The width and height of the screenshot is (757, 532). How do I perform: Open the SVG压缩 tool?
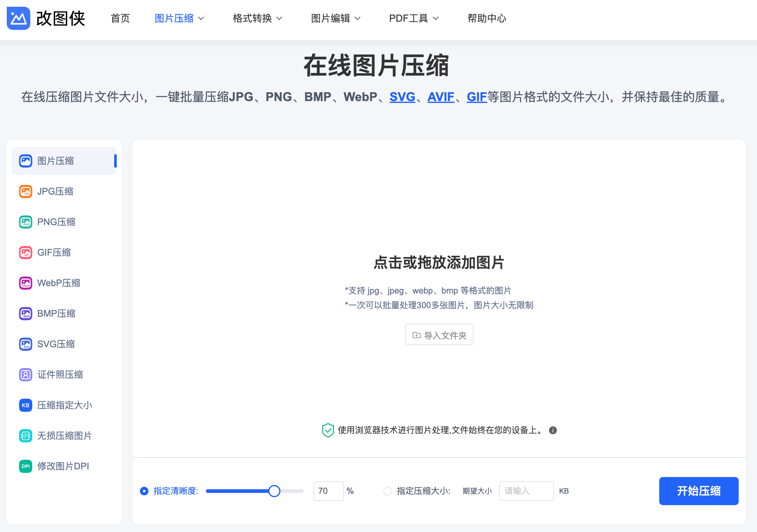(x=56, y=344)
